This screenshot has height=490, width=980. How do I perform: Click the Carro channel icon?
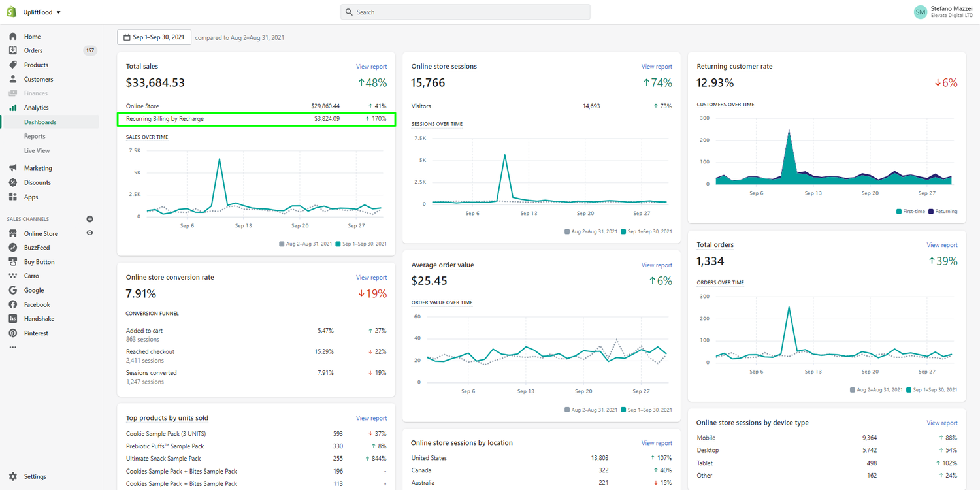[x=13, y=276]
